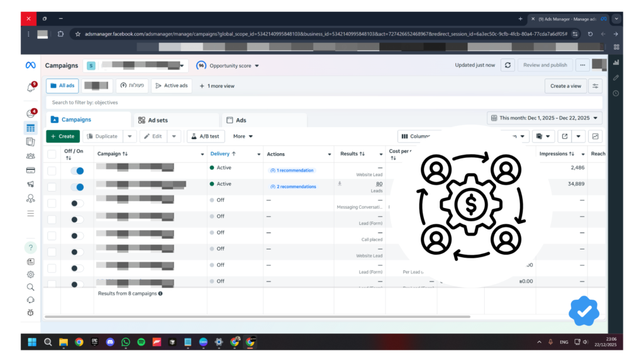Check the select-all campaigns header checkbox

(x=52, y=154)
